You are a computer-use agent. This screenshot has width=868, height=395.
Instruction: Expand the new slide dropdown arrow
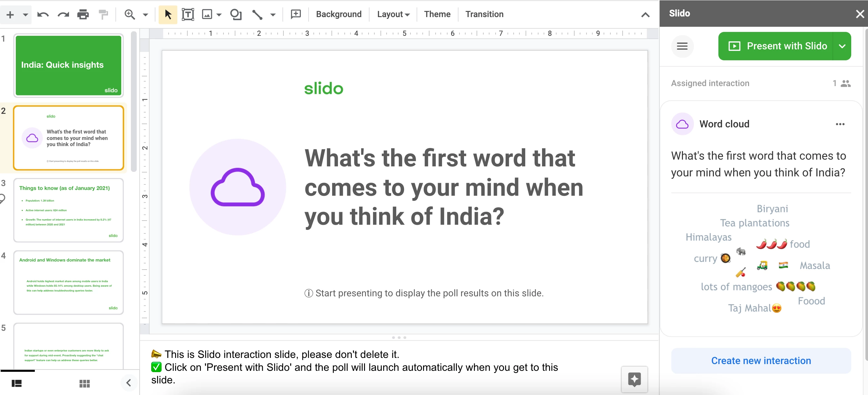[25, 15]
